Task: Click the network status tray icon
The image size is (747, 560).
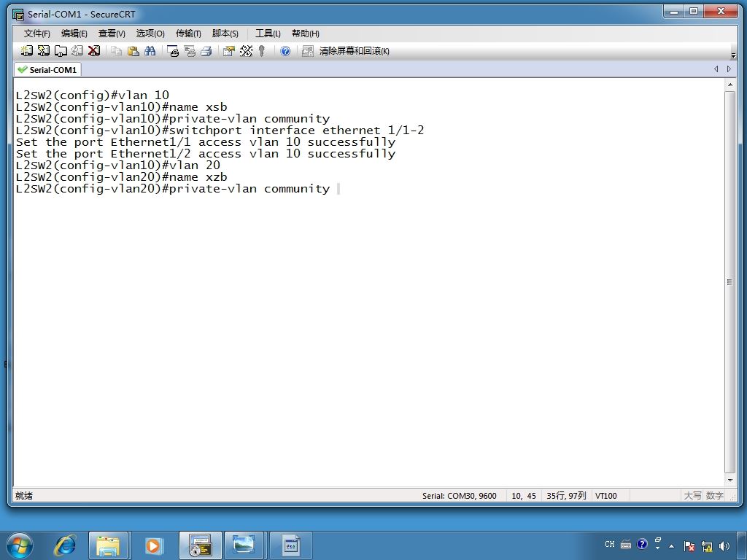Action: click(x=707, y=546)
